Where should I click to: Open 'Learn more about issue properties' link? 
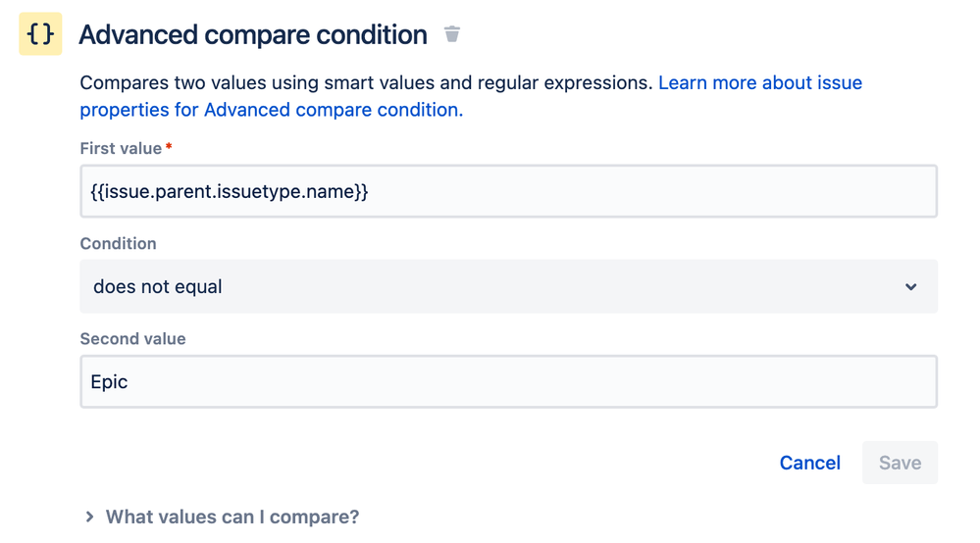(759, 83)
